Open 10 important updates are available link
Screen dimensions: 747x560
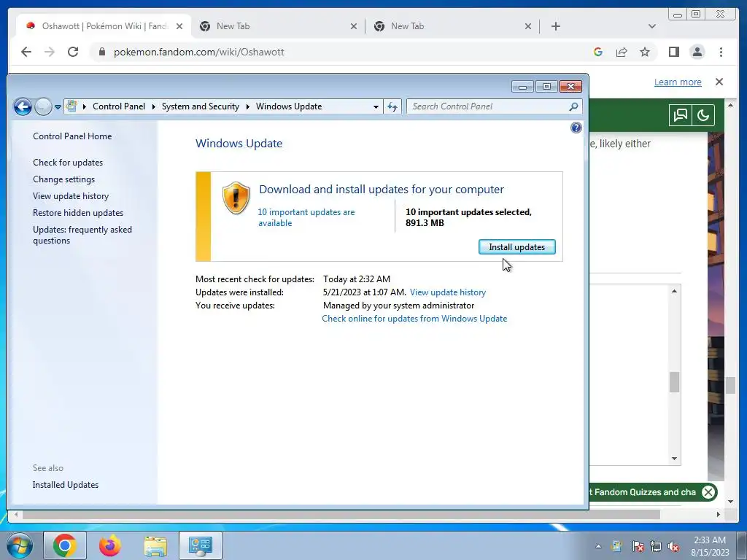tap(306, 217)
